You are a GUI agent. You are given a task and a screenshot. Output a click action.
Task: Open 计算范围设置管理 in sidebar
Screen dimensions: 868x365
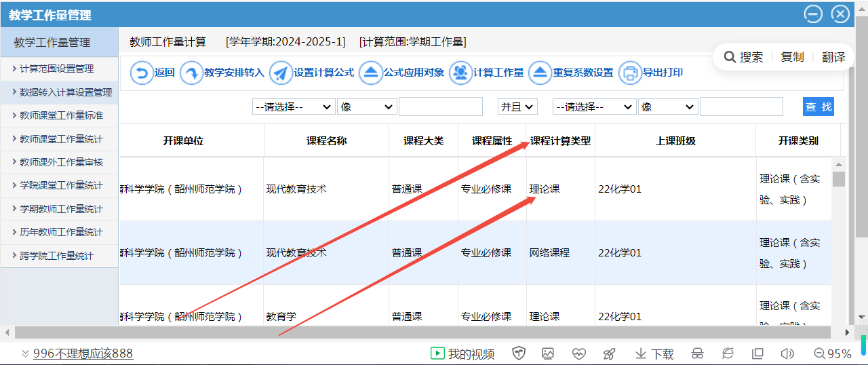pyautogui.click(x=57, y=69)
